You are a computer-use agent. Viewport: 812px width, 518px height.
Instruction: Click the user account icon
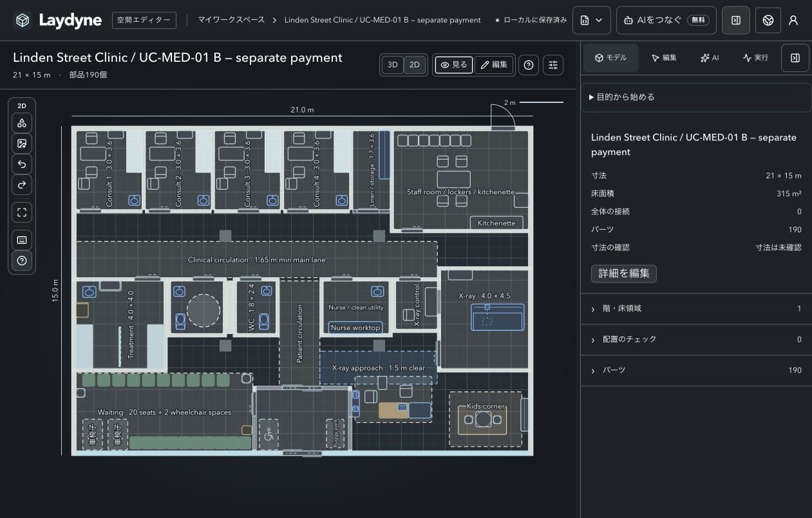tap(793, 21)
